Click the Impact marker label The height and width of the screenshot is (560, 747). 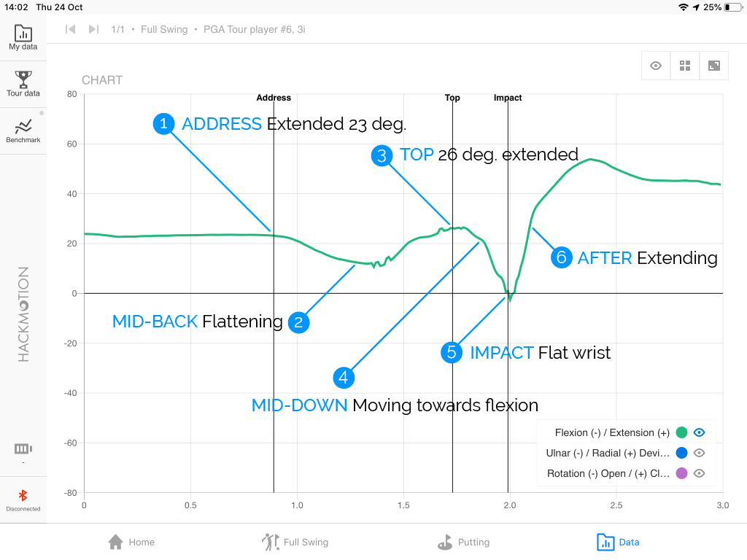click(508, 98)
